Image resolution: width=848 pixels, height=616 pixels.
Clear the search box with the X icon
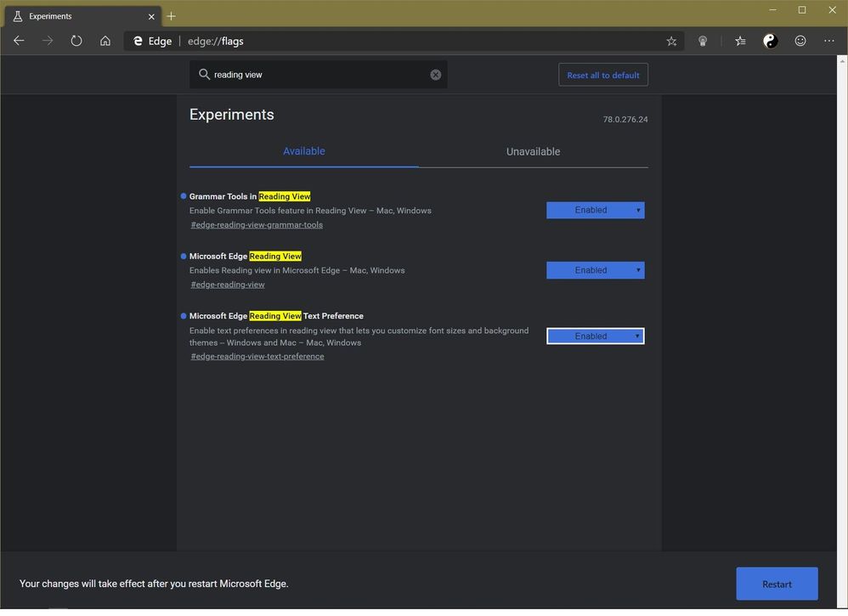(435, 75)
